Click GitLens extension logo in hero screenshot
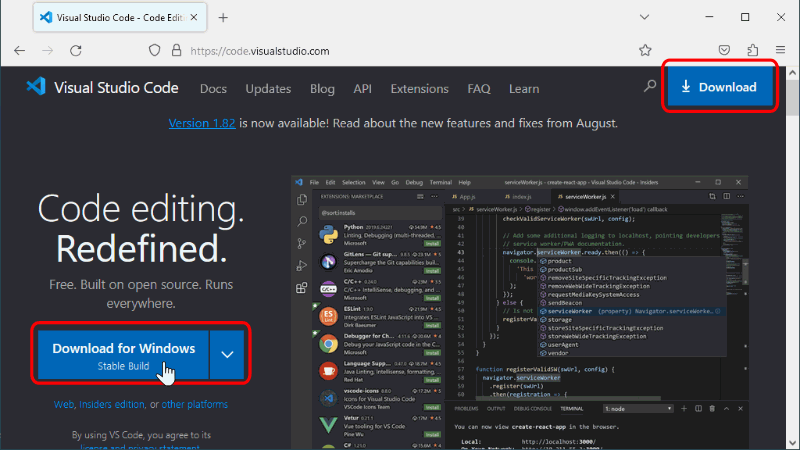 tap(329, 262)
